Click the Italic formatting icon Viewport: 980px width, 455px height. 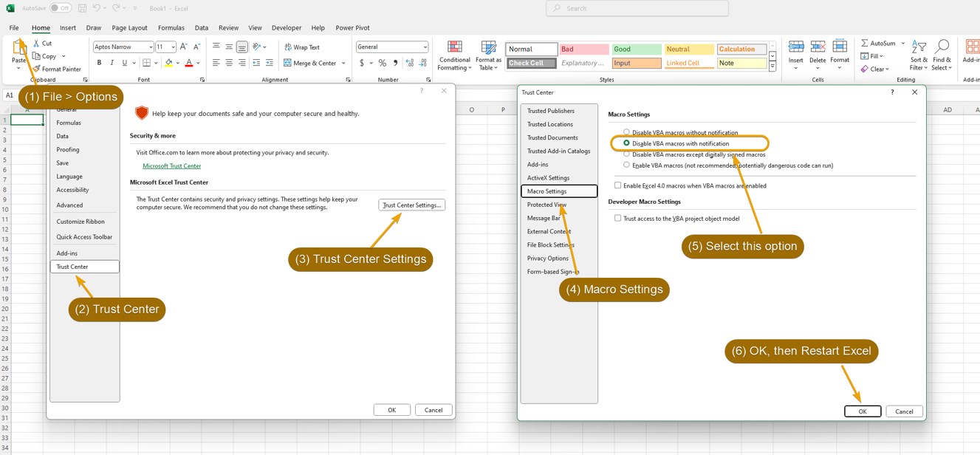click(112, 63)
